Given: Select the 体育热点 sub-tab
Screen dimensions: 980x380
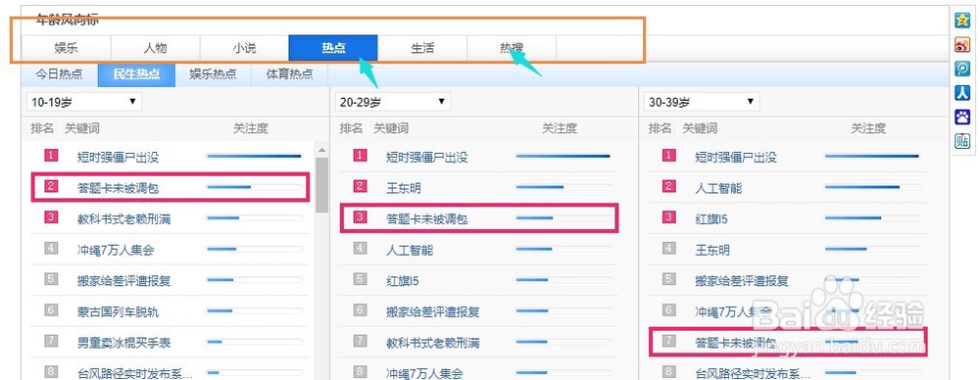Looking at the screenshot, I should point(290,74).
